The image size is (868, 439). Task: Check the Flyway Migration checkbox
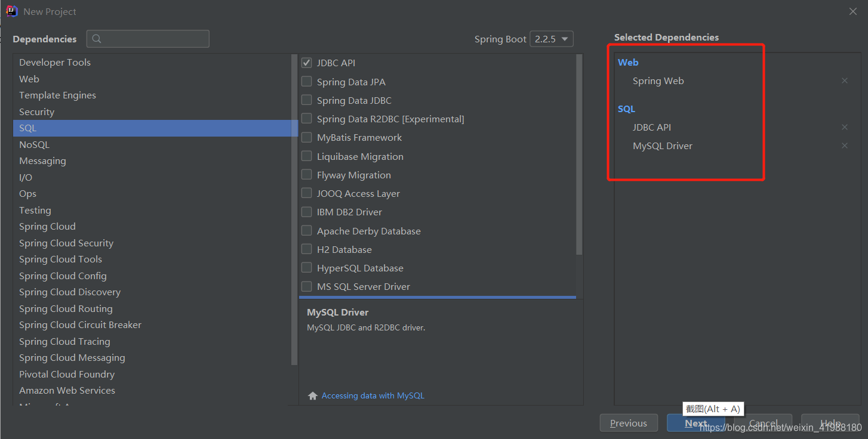pos(307,175)
